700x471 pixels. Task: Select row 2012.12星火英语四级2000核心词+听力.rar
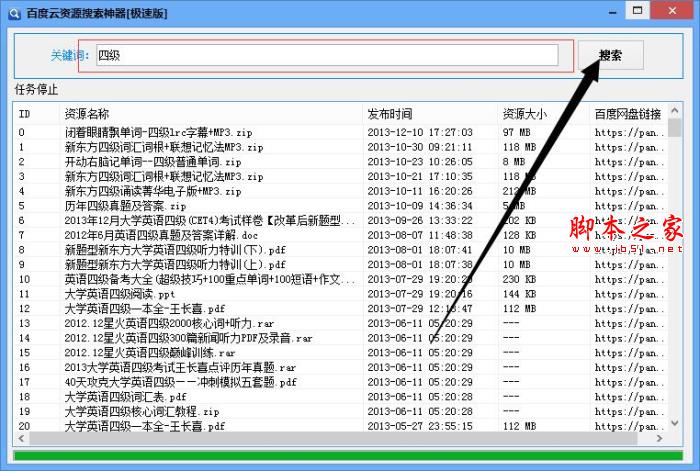tap(341, 323)
